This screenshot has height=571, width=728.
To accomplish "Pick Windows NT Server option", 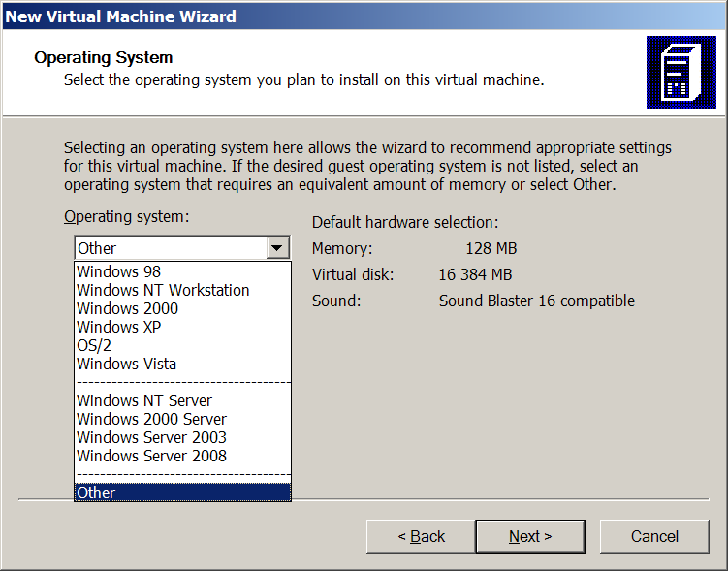I will (x=144, y=400).
